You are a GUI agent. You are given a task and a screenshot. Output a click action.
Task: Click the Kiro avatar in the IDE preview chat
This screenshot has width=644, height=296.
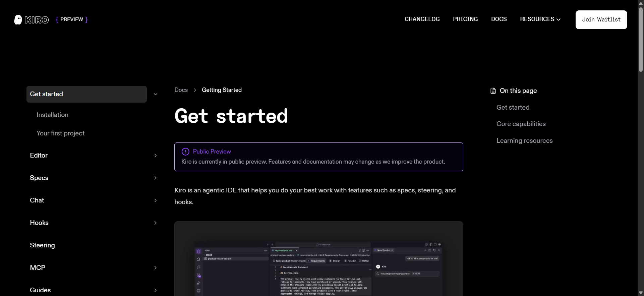pyautogui.click(x=378, y=267)
